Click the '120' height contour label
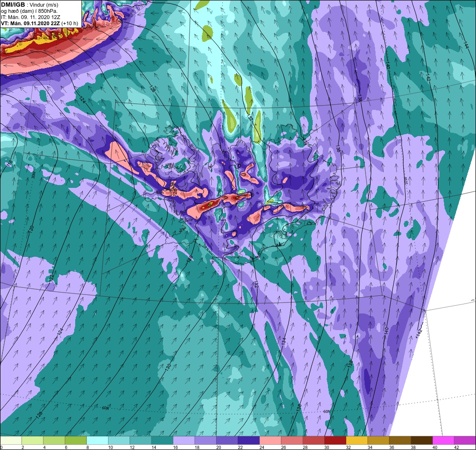This screenshot has height=450, width=476. pyautogui.click(x=30, y=229)
